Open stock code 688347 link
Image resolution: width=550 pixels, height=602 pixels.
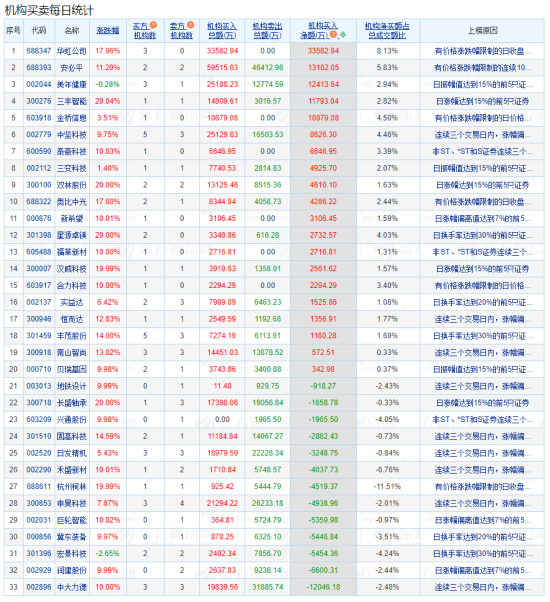39,51
